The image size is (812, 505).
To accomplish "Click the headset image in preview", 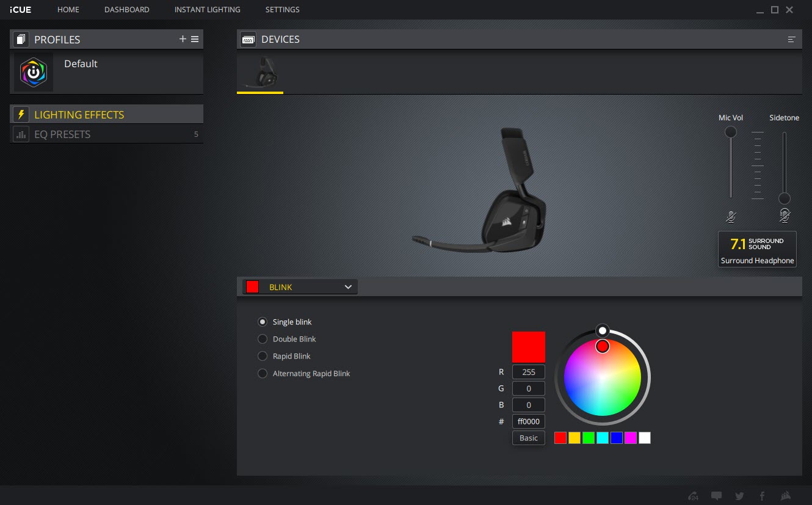I will 480,191.
